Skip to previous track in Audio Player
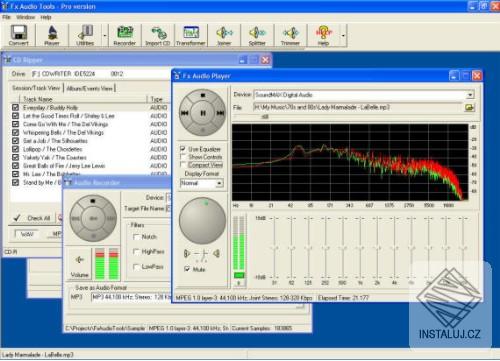Viewport: 500px width, 361px height. click(185, 113)
